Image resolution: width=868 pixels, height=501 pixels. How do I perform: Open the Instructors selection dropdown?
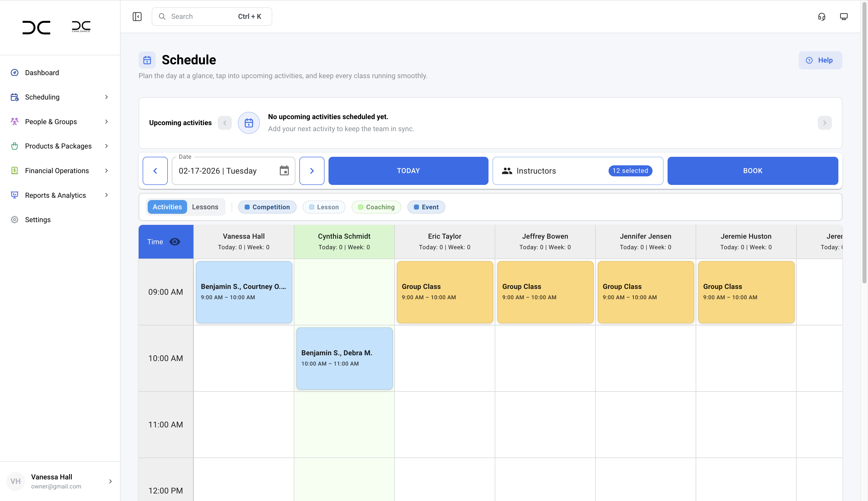point(578,171)
